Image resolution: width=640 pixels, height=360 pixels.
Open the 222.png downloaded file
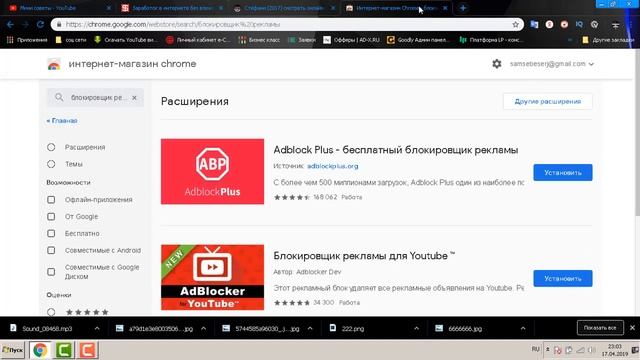(347, 328)
